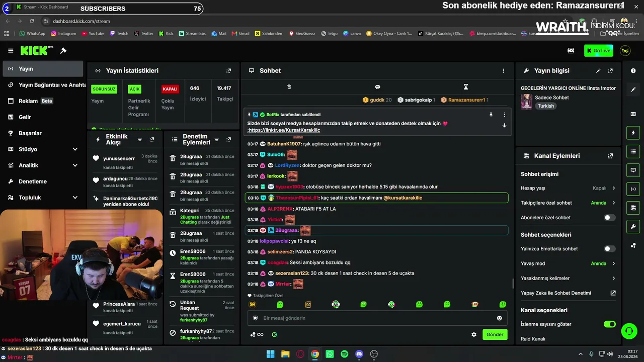Open Denetleme in the sidebar
This screenshot has height=362, width=644.
[42, 182]
